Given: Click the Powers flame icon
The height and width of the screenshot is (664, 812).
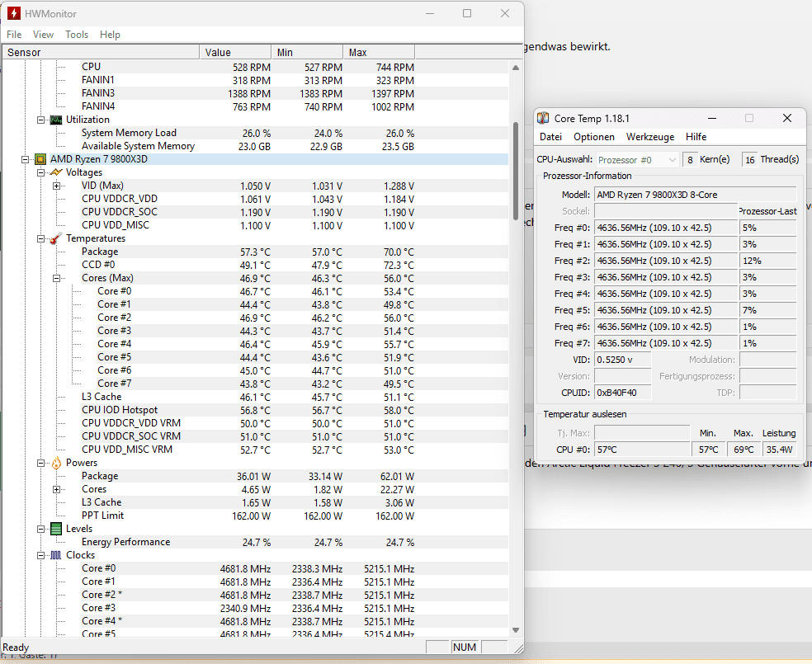Looking at the screenshot, I should click(x=56, y=464).
